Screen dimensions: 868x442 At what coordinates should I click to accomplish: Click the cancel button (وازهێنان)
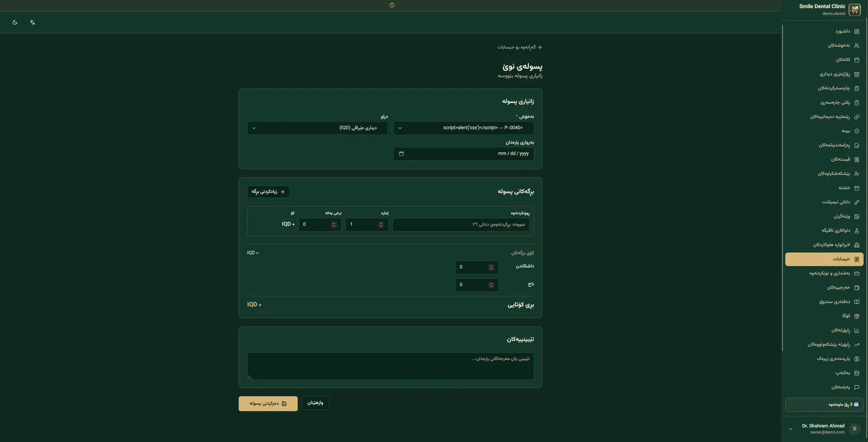click(x=315, y=403)
